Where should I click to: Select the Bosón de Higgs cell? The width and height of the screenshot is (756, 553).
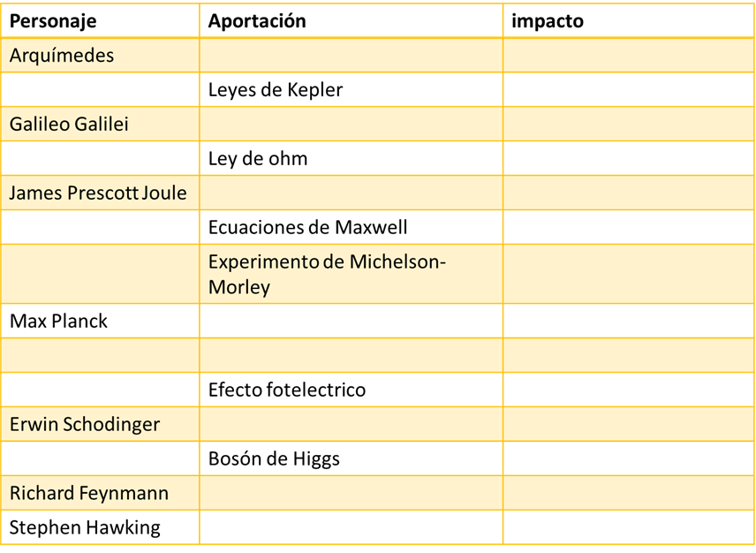pos(274,459)
